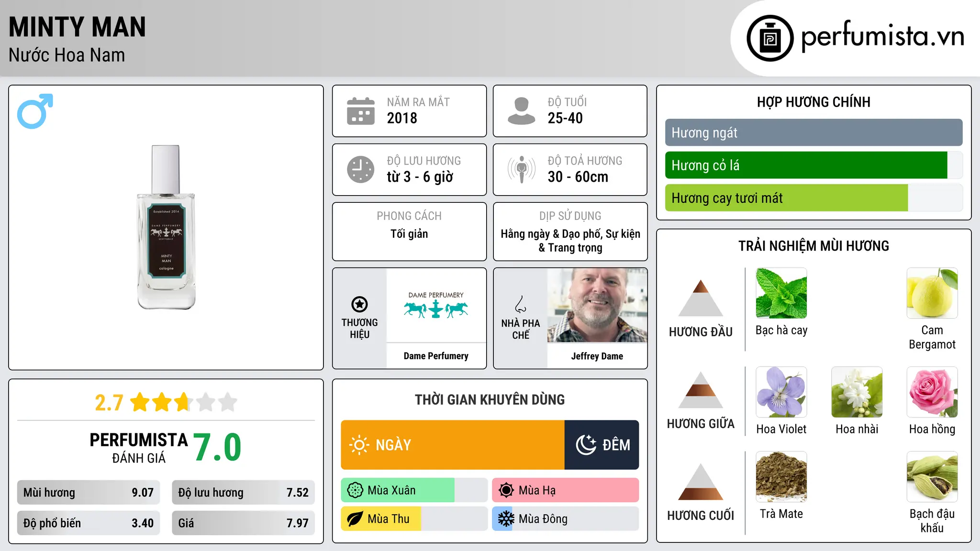Screen dimensions: 980x551
Task: Click the star badge icon above Thương Hiệu
Action: (x=359, y=304)
